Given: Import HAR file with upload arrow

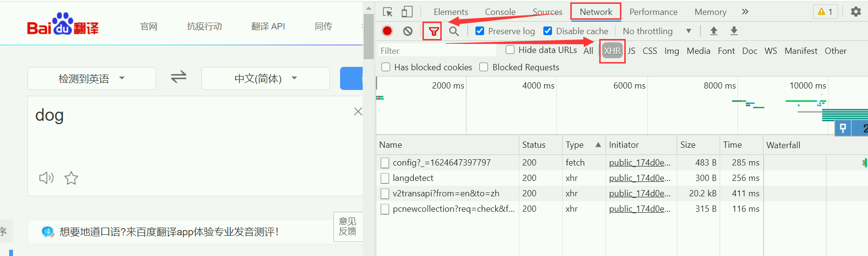Looking at the screenshot, I should (714, 31).
